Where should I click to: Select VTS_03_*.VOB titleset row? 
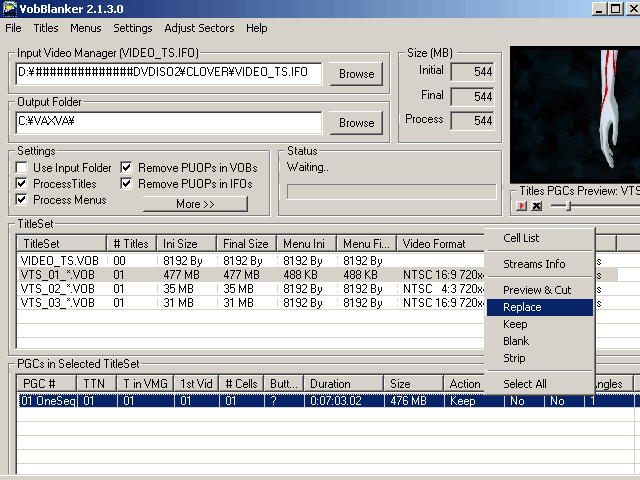(251, 303)
